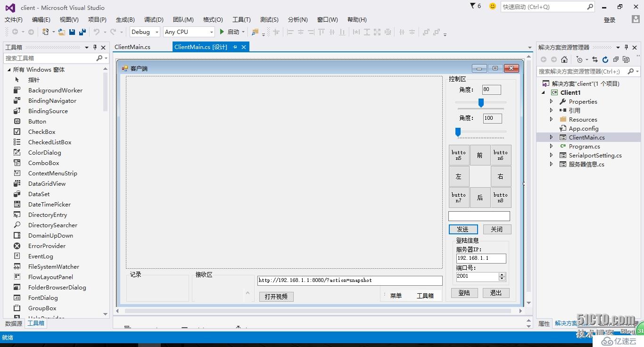Viewport: 644px width, 347px height.
Task: Expand the Program.cs node
Action: [552, 146]
